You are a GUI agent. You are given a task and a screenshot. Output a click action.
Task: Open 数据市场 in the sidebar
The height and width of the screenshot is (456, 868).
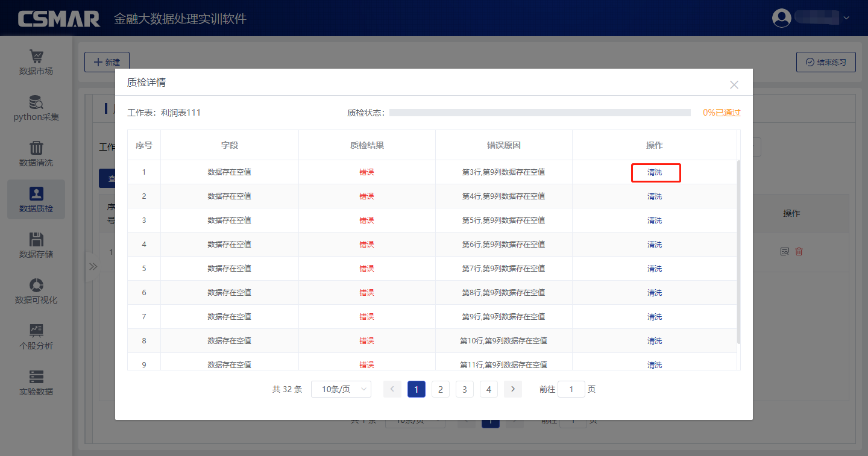[36, 63]
